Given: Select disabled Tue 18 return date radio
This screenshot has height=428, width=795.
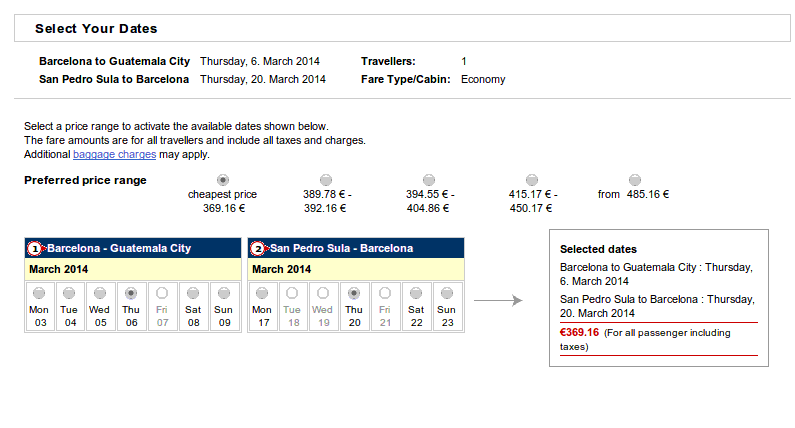Looking at the screenshot, I should [292, 293].
